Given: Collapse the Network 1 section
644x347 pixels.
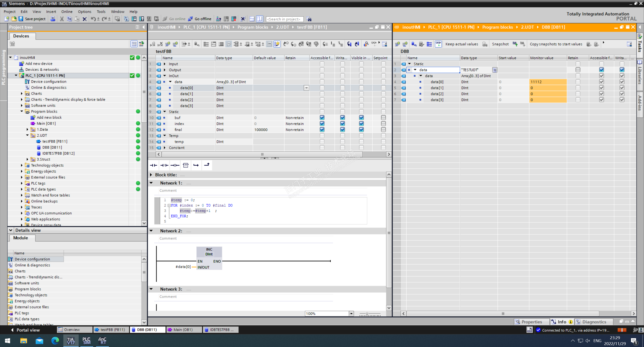Looking at the screenshot, I should point(151,183).
